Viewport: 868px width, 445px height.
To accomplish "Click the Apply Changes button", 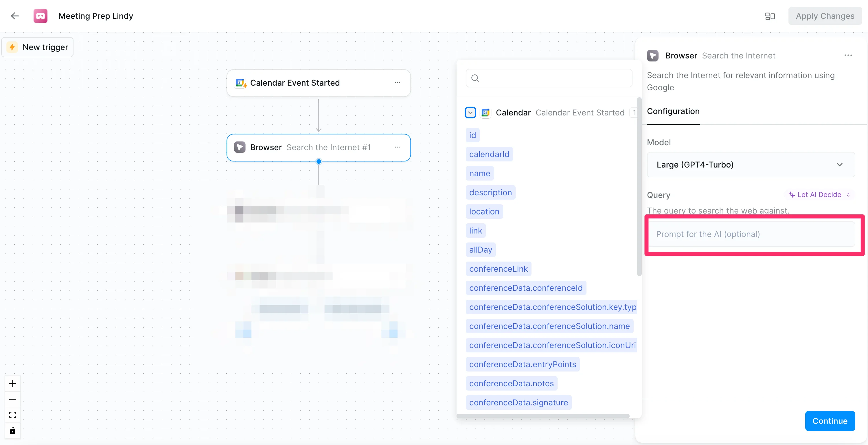I will [825, 16].
